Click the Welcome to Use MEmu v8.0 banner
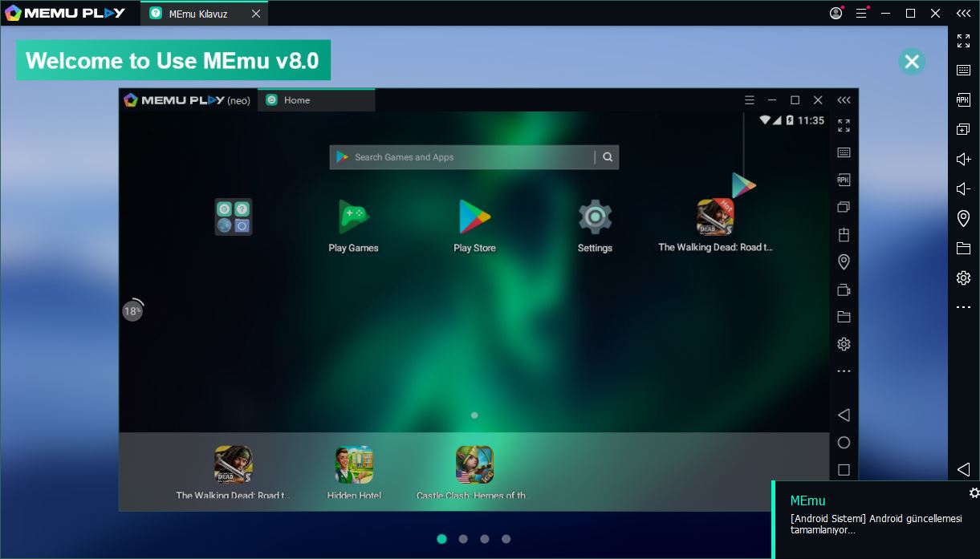This screenshot has width=980, height=559. 173,60
